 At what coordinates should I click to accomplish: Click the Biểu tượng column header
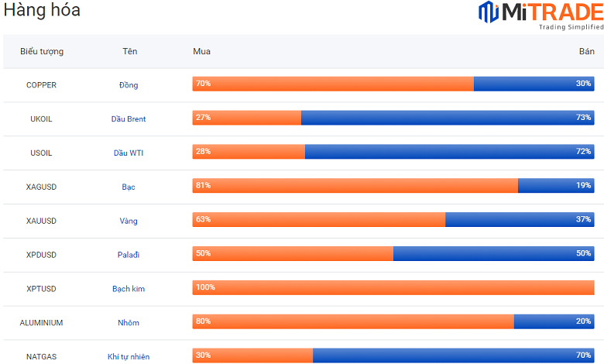click(x=42, y=52)
